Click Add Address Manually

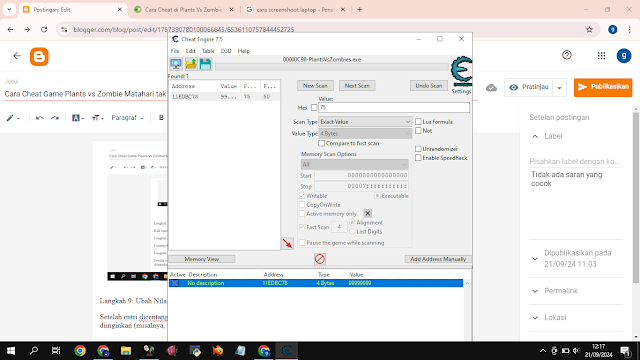pos(438,259)
